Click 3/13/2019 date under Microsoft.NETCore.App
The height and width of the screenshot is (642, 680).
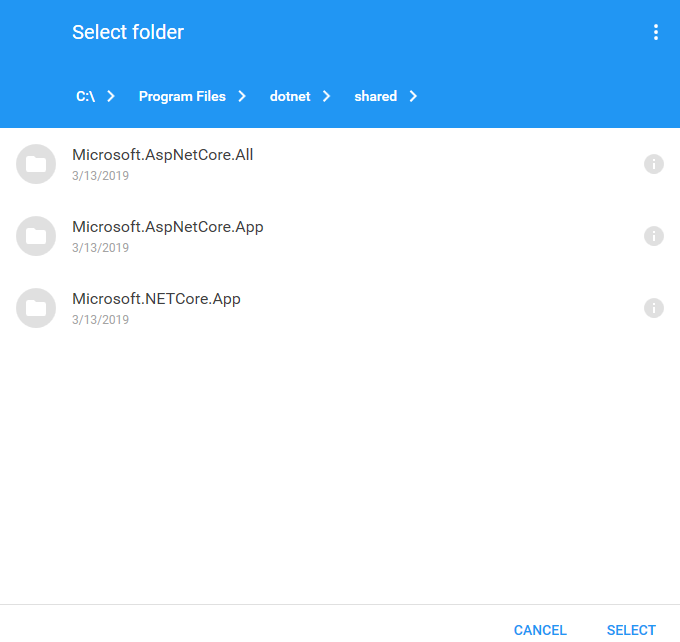pyautogui.click(x=100, y=320)
